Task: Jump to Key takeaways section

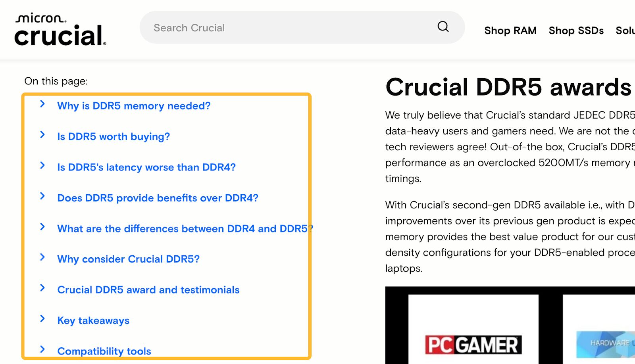Action: [93, 320]
